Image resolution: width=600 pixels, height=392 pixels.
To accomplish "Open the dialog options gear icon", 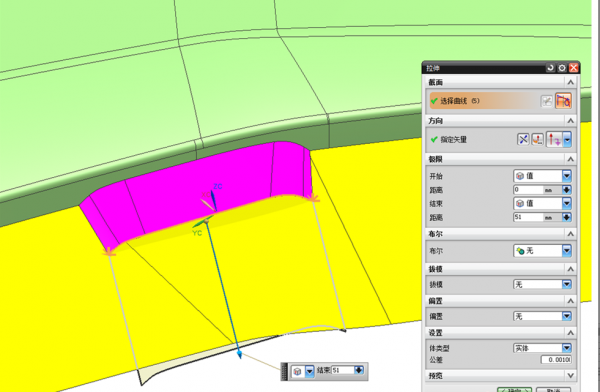I will click(561, 68).
